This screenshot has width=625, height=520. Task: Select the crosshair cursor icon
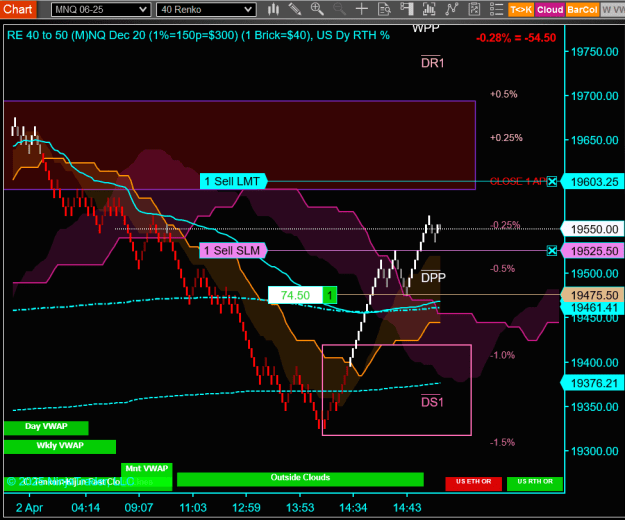pyautogui.click(x=362, y=9)
